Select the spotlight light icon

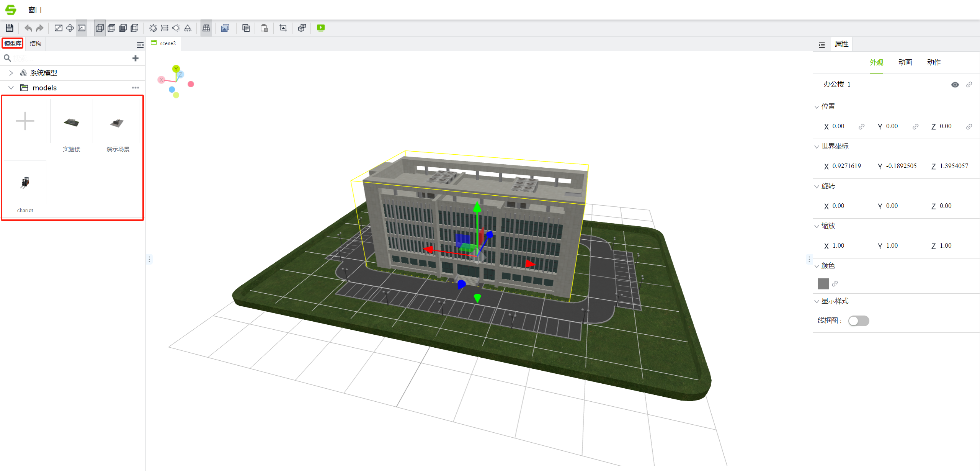tap(188, 28)
